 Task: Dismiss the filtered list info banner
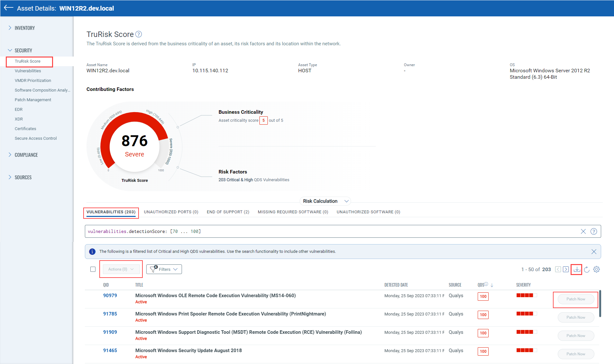click(594, 252)
